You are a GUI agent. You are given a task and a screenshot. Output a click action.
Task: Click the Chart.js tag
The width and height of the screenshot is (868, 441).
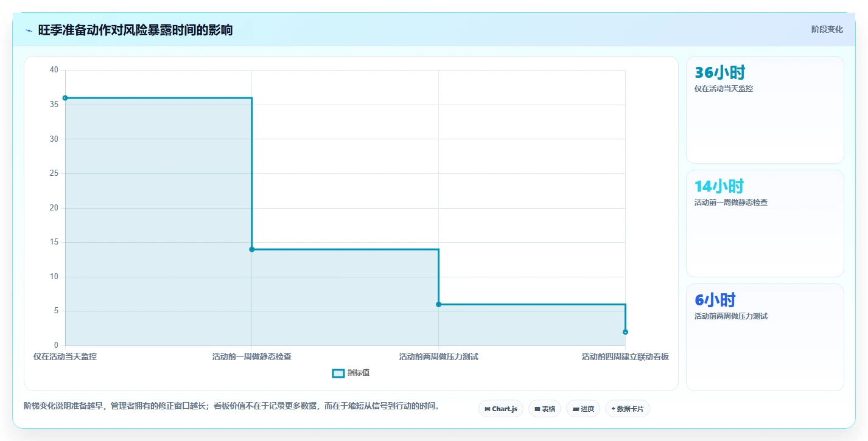[x=501, y=409]
